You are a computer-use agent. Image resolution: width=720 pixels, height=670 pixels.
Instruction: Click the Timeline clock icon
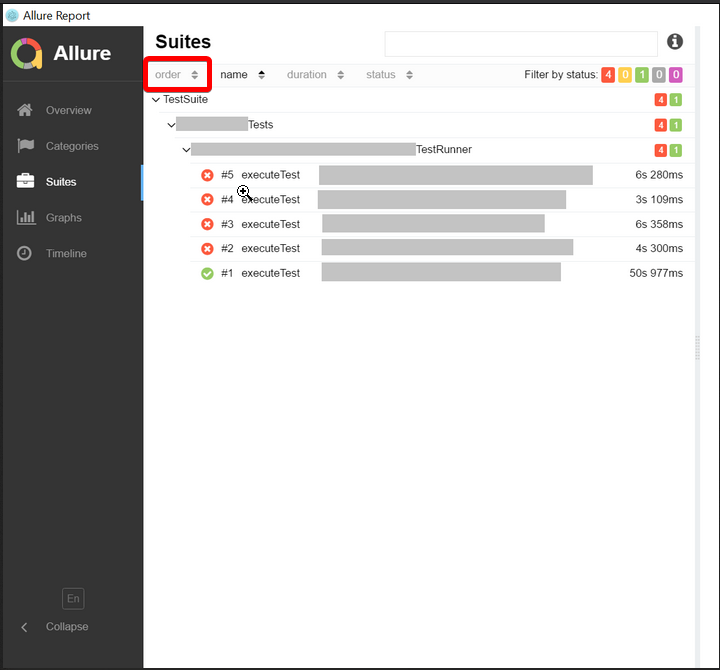click(x=24, y=253)
